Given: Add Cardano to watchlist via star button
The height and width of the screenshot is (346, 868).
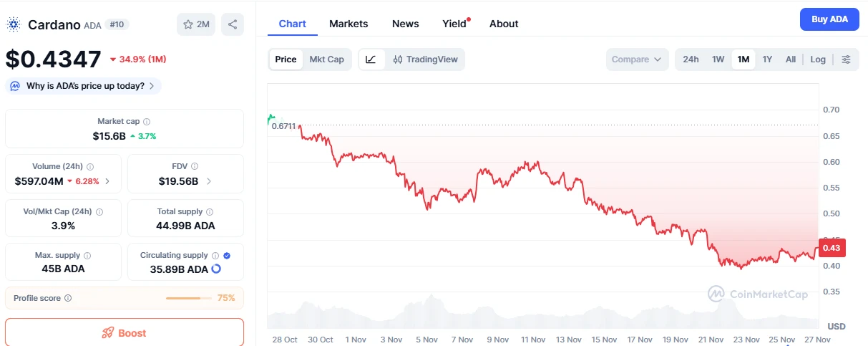Looking at the screenshot, I should [196, 24].
